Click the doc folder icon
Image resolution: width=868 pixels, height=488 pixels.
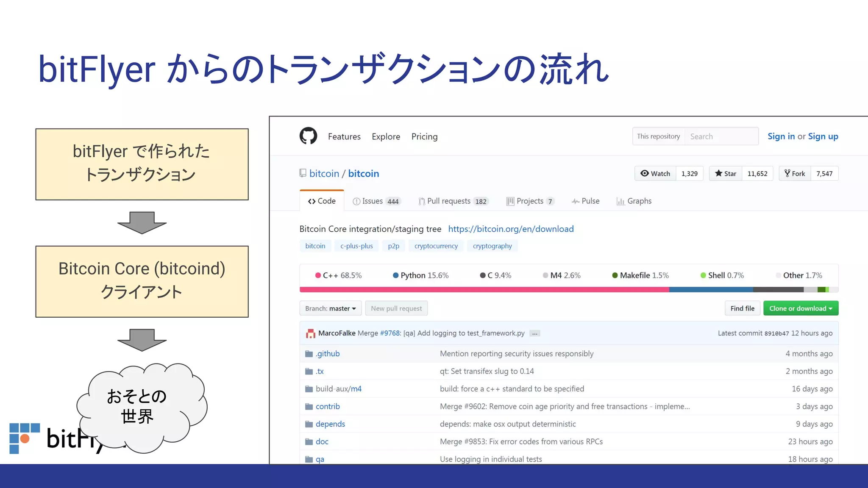(309, 442)
